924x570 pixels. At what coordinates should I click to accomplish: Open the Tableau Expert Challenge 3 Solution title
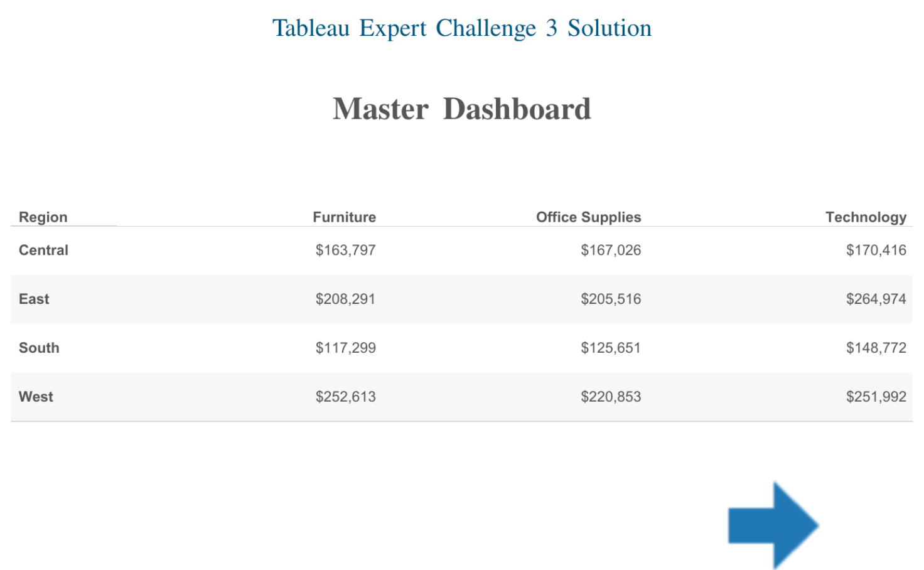pos(462,28)
